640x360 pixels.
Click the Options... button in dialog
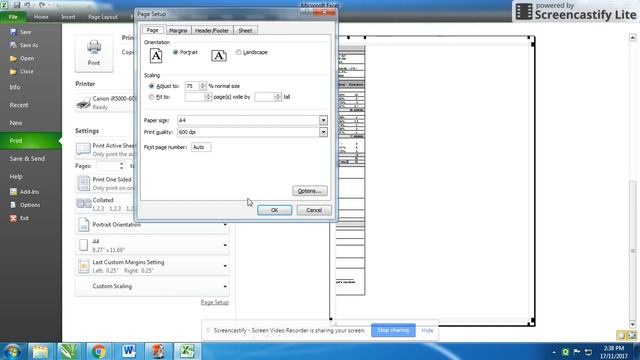[310, 191]
